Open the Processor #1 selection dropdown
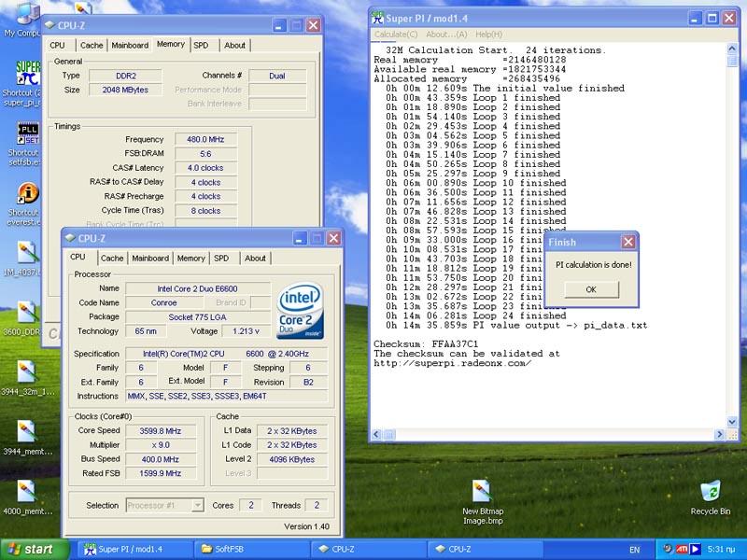The width and height of the screenshot is (747, 560). pyautogui.click(x=164, y=505)
